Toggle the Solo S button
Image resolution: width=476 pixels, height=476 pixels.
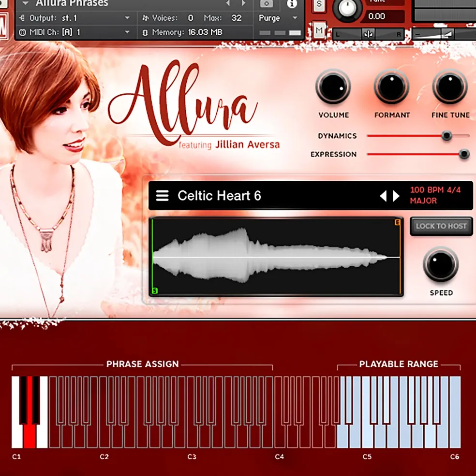point(319,4)
